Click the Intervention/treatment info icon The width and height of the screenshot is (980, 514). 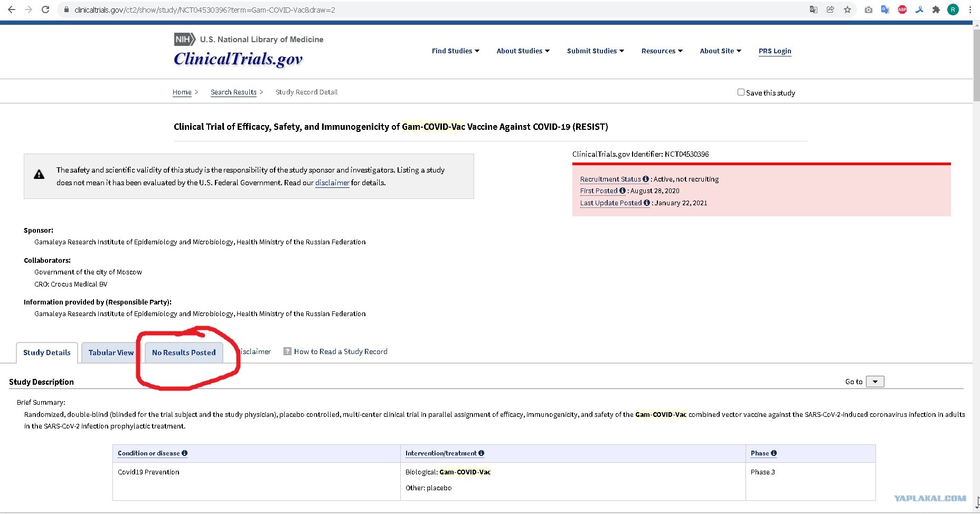pyautogui.click(x=481, y=453)
